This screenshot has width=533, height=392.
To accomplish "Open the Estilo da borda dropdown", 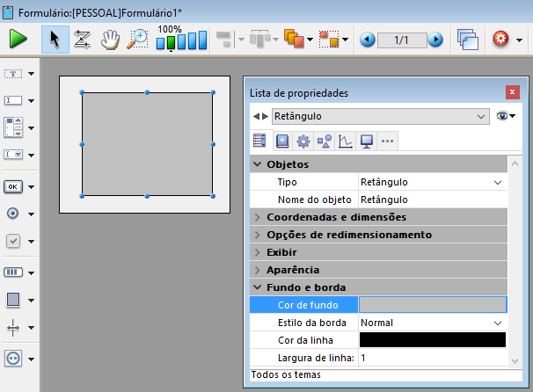I will (x=499, y=323).
